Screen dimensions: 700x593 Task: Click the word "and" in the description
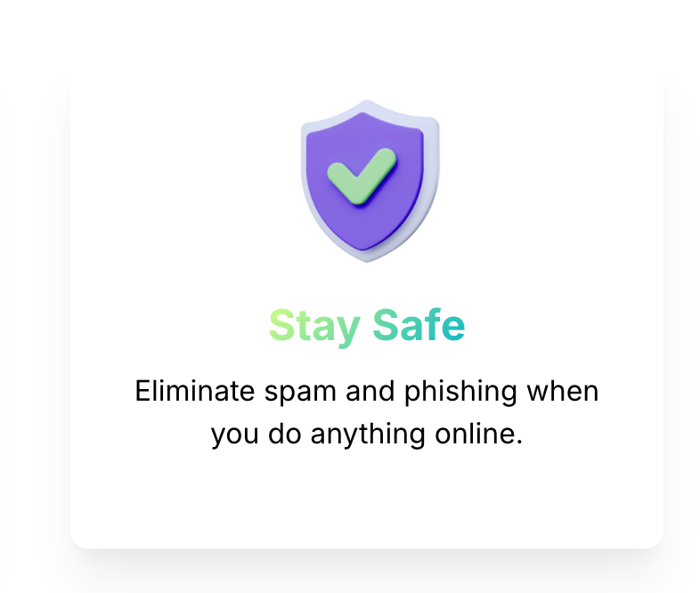(x=370, y=391)
